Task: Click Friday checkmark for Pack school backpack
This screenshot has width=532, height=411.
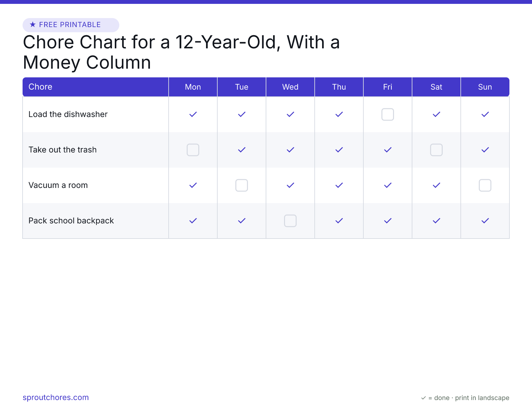Action: [388, 221]
